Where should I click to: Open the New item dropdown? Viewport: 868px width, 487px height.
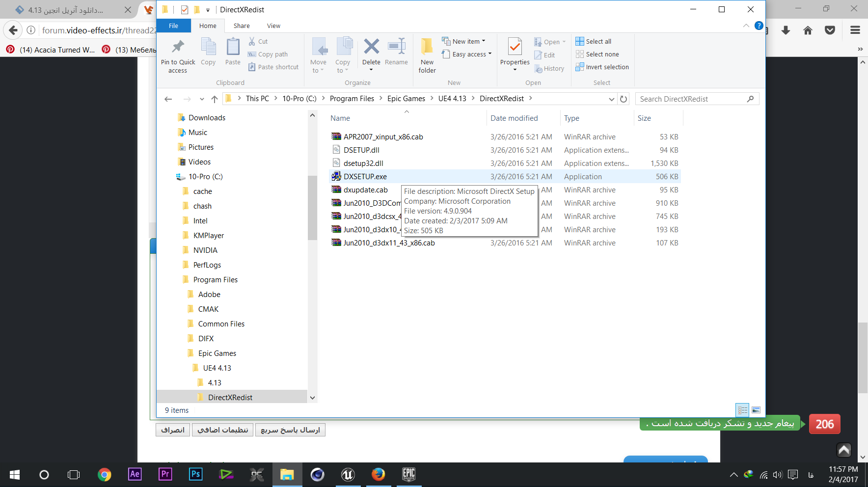[x=463, y=41]
